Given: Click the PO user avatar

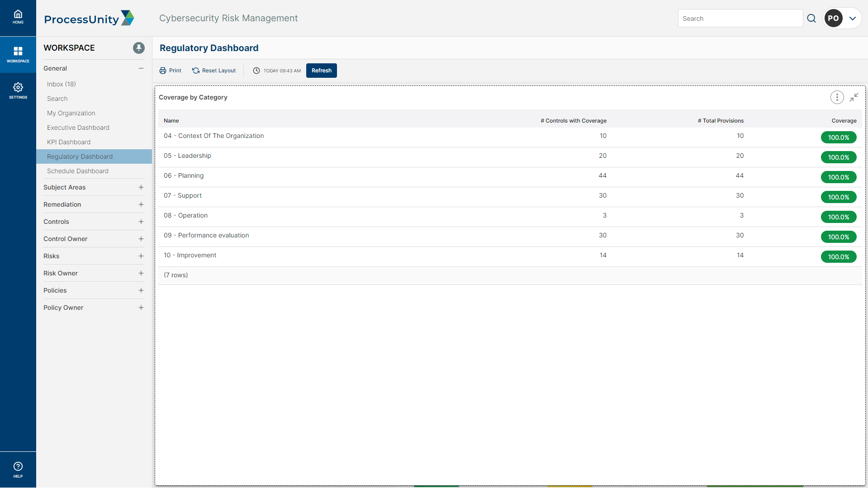Looking at the screenshot, I should tap(833, 19).
